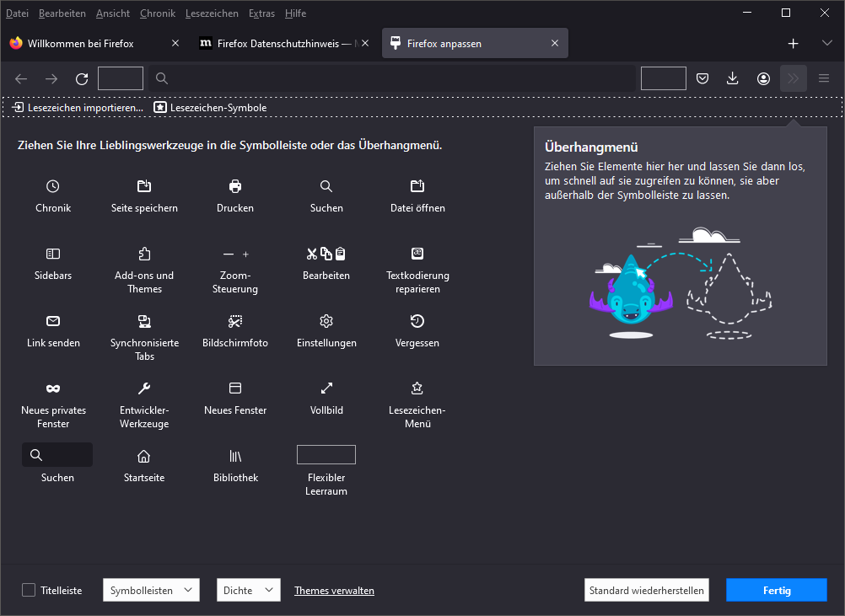
Task: Open the Symbolleisten dropdown
Action: click(x=151, y=591)
